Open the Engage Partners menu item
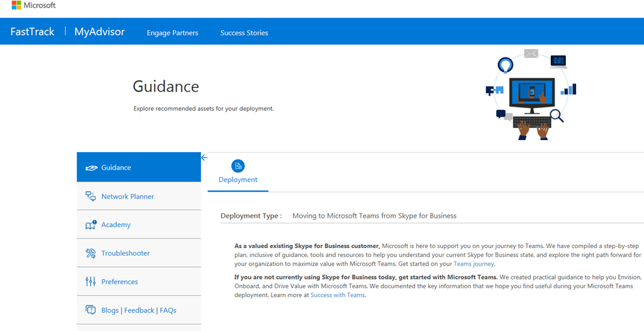 pos(172,33)
